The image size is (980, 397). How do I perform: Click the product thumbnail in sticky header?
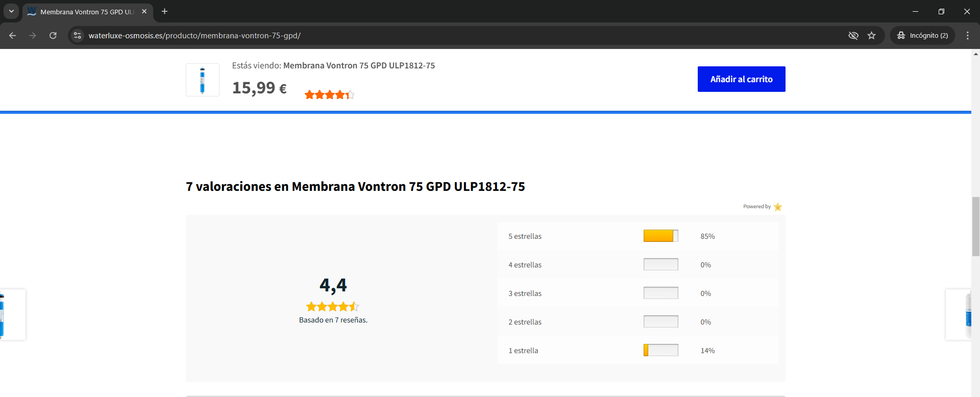pyautogui.click(x=203, y=80)
